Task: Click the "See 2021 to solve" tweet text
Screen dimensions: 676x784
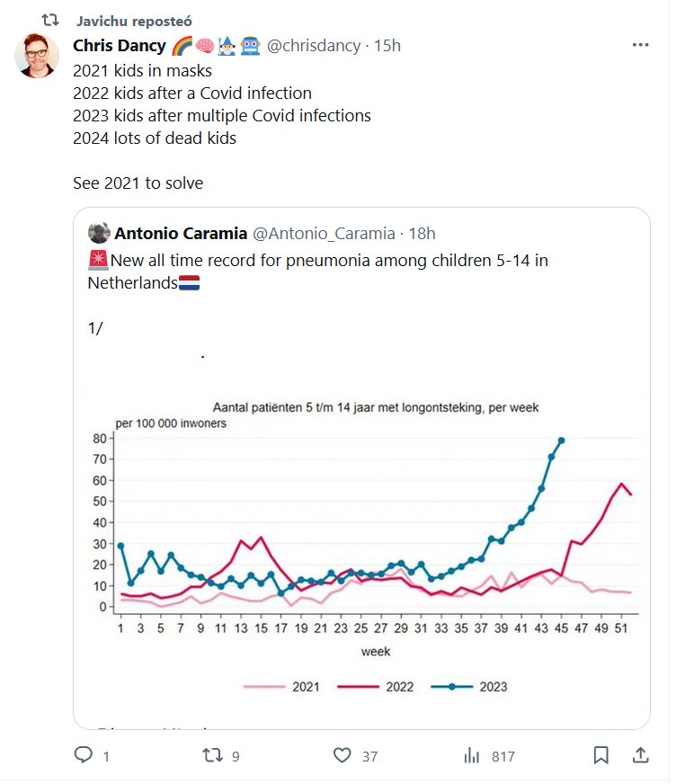Action: [138, 183]
